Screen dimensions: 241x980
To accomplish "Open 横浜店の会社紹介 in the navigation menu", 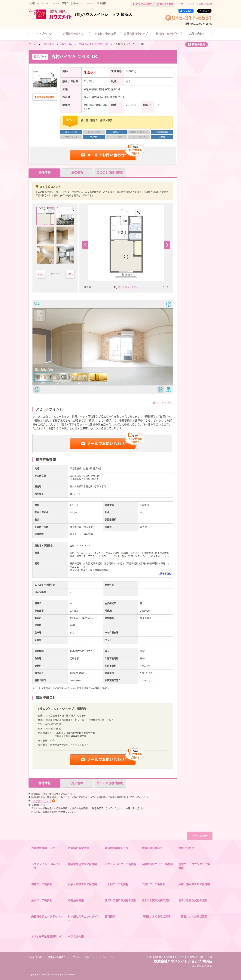I will tap(166, 34).
